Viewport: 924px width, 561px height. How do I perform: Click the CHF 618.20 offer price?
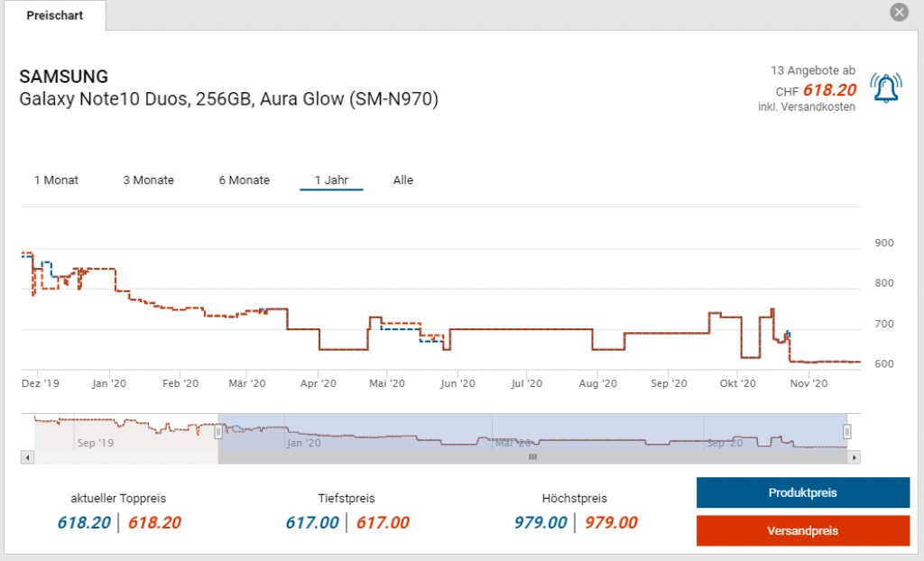(x=828, y=90)
